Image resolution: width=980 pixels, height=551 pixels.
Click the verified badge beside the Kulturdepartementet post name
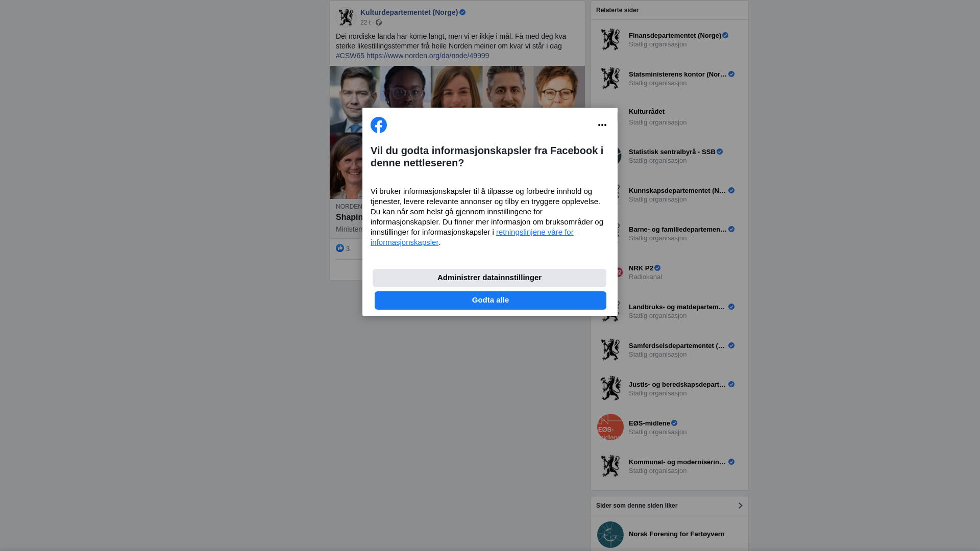[x=462, y=12]
